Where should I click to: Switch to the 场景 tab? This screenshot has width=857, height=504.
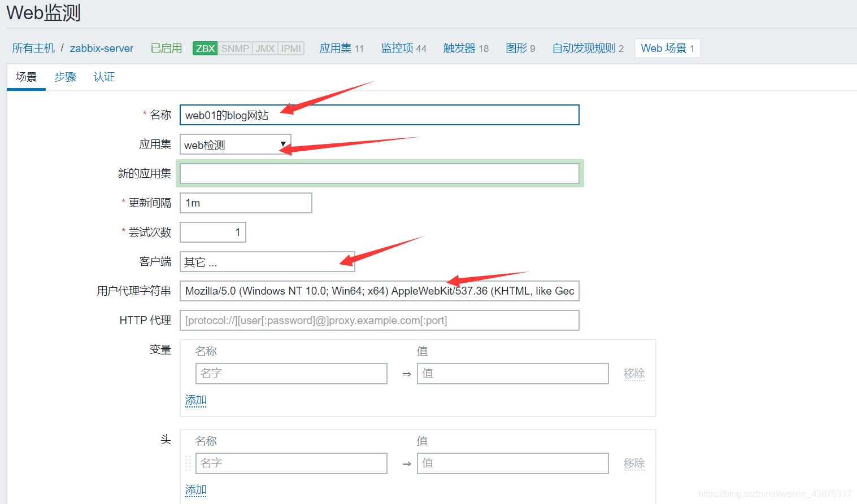point(26,77)
